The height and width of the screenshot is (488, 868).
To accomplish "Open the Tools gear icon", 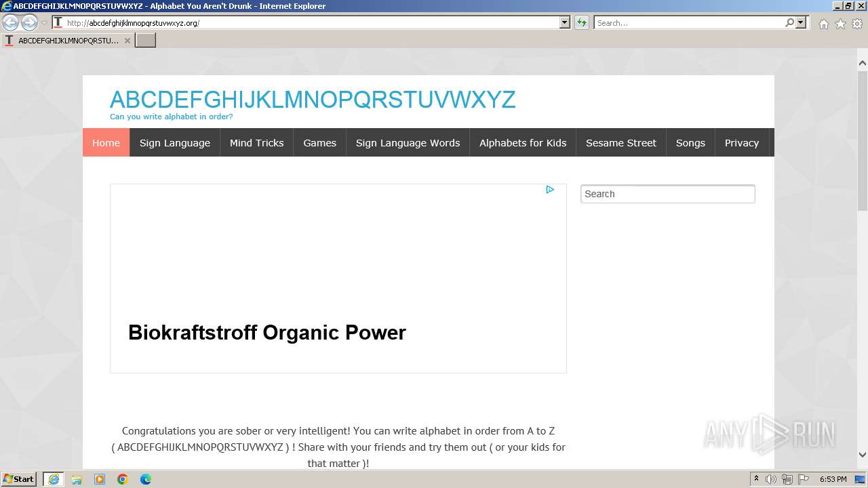I will pyautogui.click(x=857, y=24).
